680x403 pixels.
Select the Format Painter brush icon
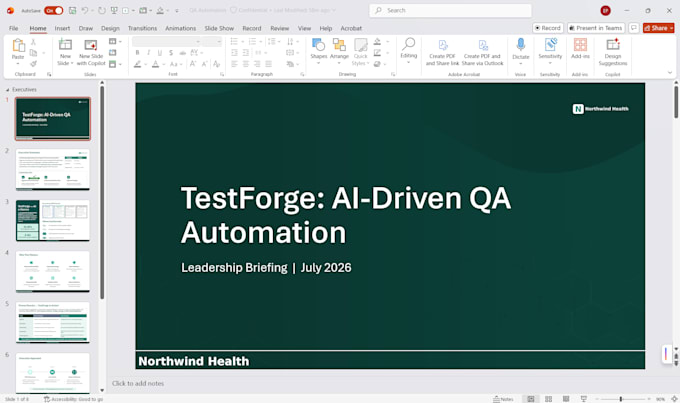[33, 64]
